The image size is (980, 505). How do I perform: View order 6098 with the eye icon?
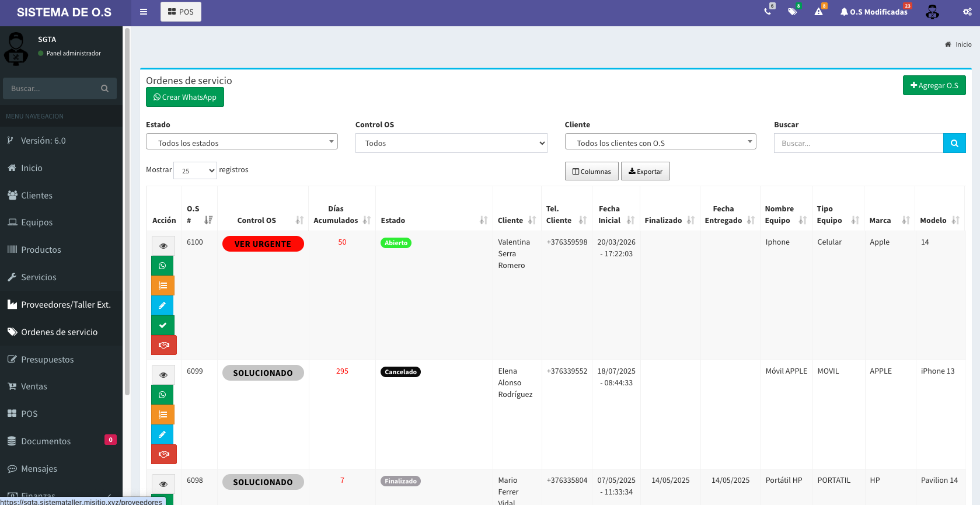tap(163, 484)
